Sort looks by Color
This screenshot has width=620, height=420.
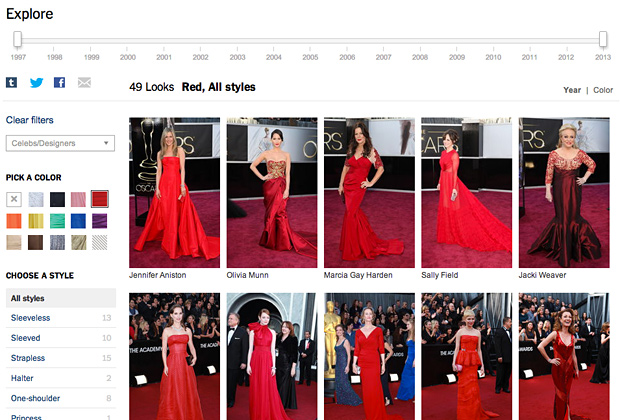point(603,90)
